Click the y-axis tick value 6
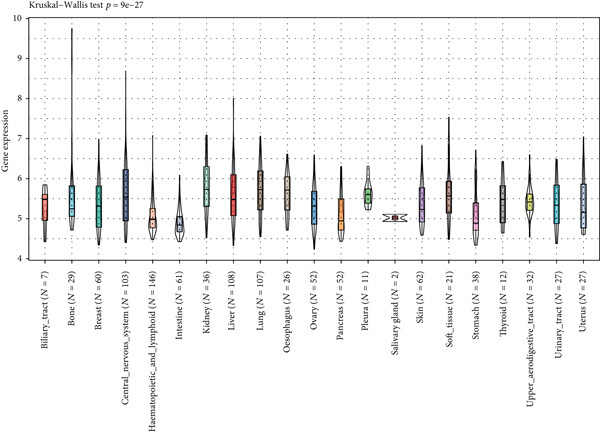Viewport: 600px width, 432px height. 19,179
